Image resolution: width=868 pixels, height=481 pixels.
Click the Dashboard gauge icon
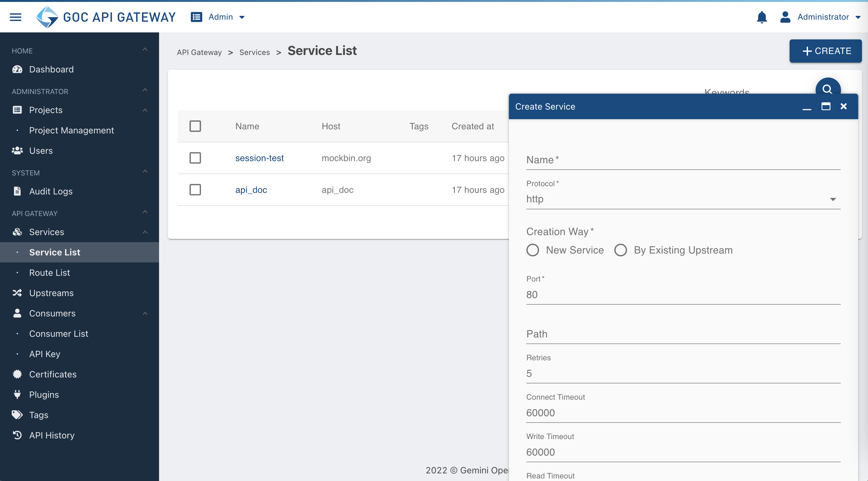(x=17, y=69)
